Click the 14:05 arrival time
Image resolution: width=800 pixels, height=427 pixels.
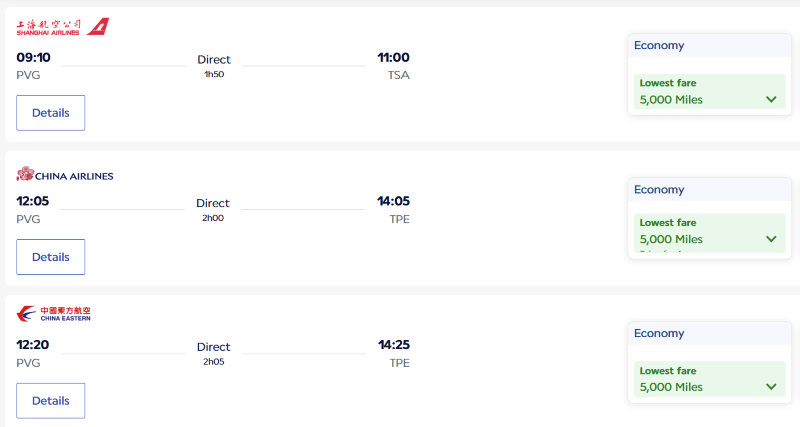393,201
